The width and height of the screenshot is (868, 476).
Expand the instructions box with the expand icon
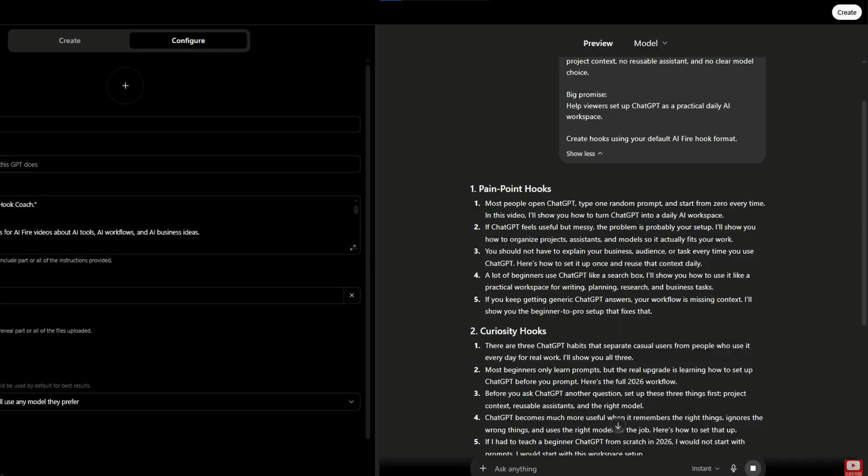(x=353, y=248)
